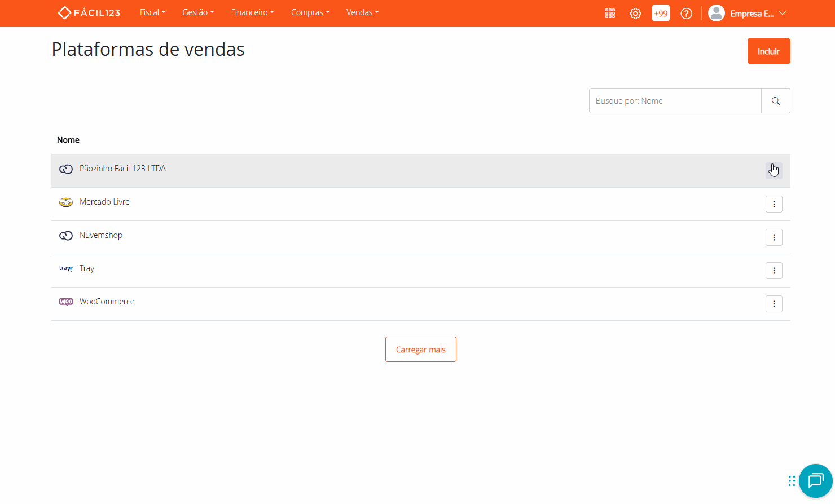Open the actions menu for Mercado Livre
835x504 pixels.
pos(774,204)
